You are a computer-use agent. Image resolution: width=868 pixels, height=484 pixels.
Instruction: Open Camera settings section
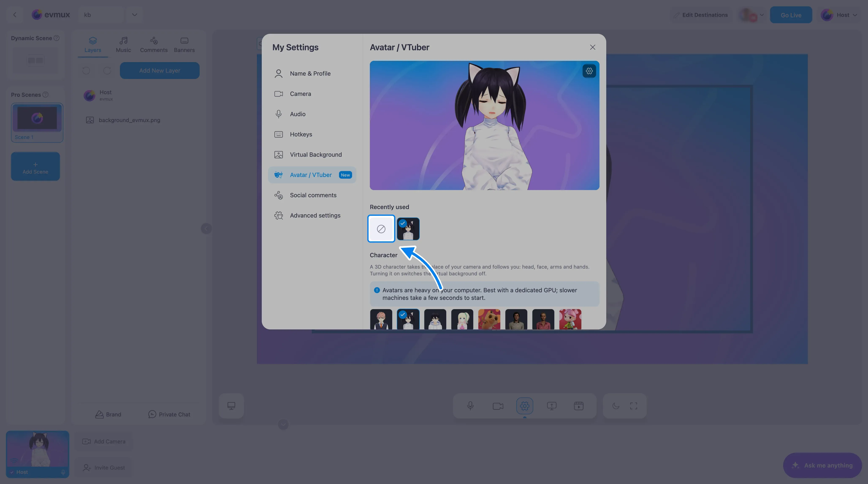312,94
